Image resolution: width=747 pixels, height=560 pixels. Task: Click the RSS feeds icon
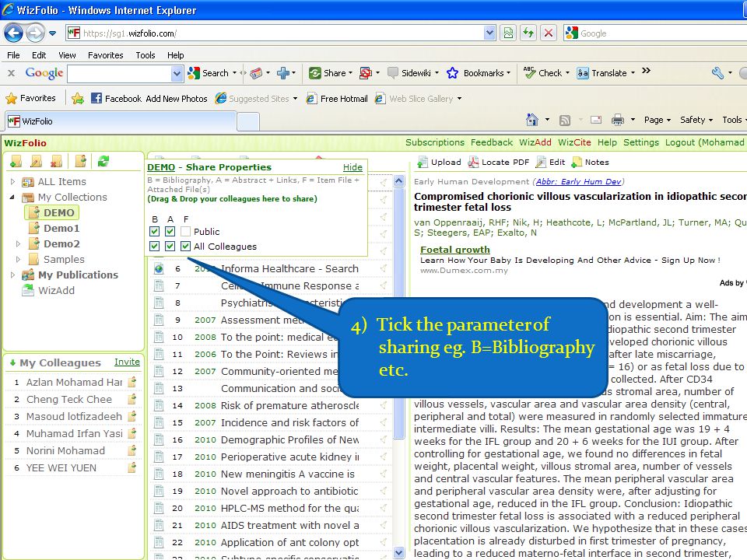[x=565, y=120]
